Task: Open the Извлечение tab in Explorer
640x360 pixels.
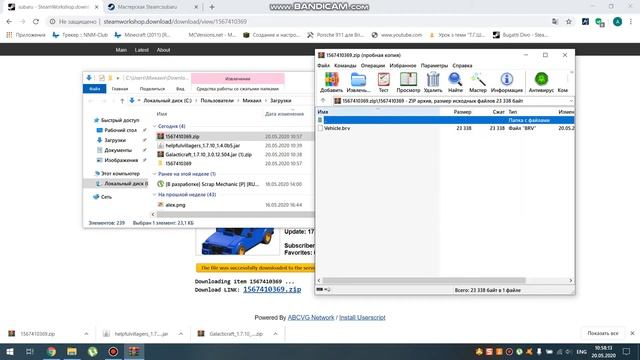Action: (238, 78)
